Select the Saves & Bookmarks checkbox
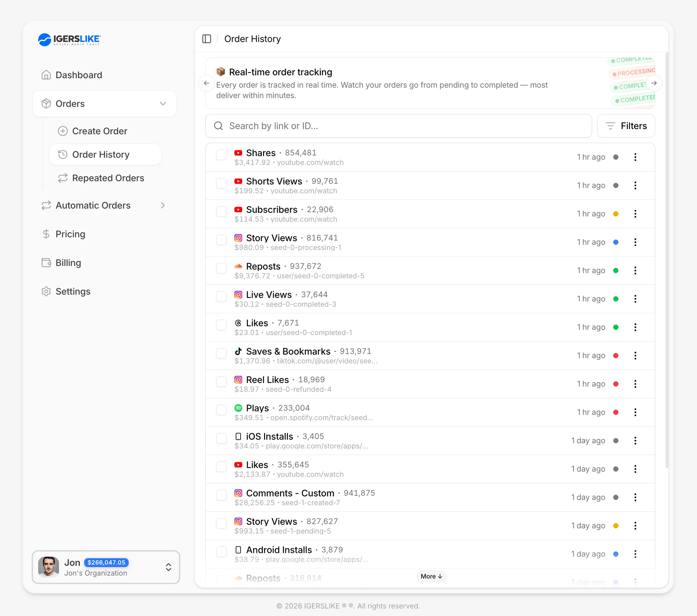This screenshot has height=616, width=697. [x=221, y=353]
